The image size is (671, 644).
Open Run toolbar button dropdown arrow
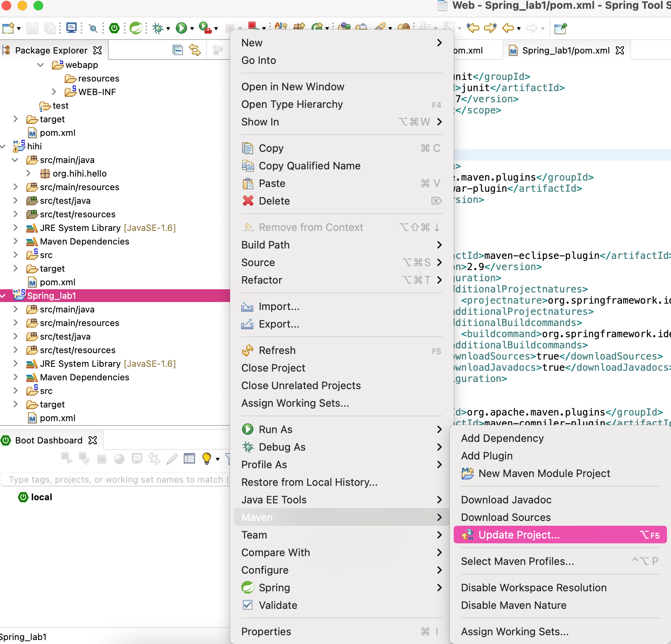pos(192,28)
